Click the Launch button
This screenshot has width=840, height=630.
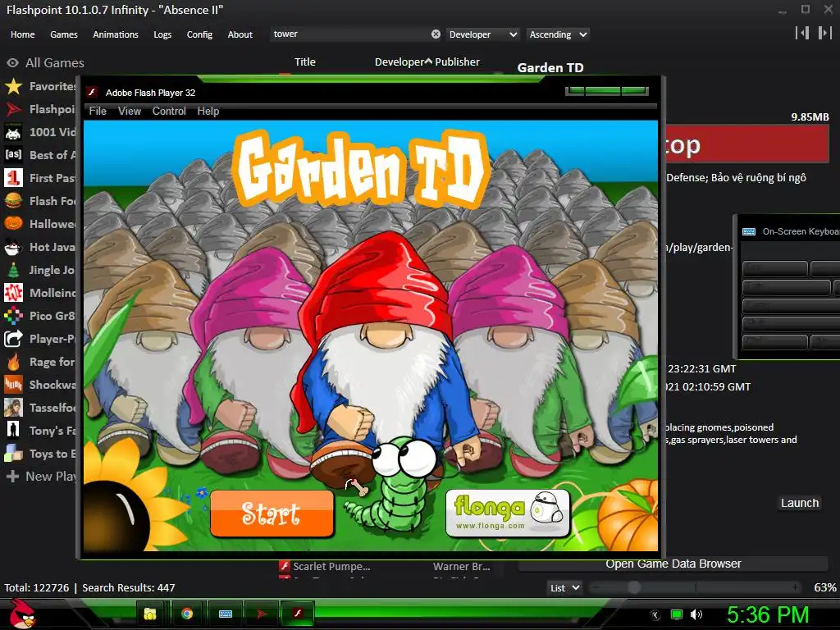click(799, 503)
